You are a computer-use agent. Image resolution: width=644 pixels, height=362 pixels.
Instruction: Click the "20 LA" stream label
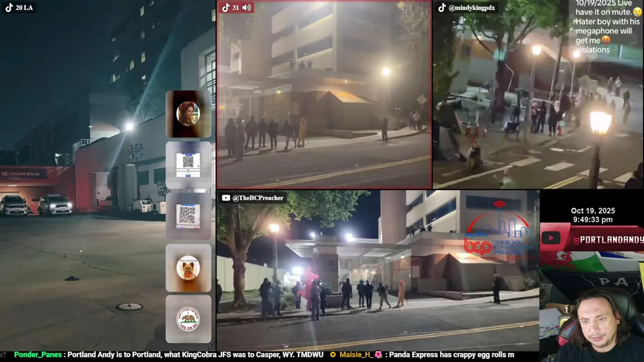click(x=24, y=8)
